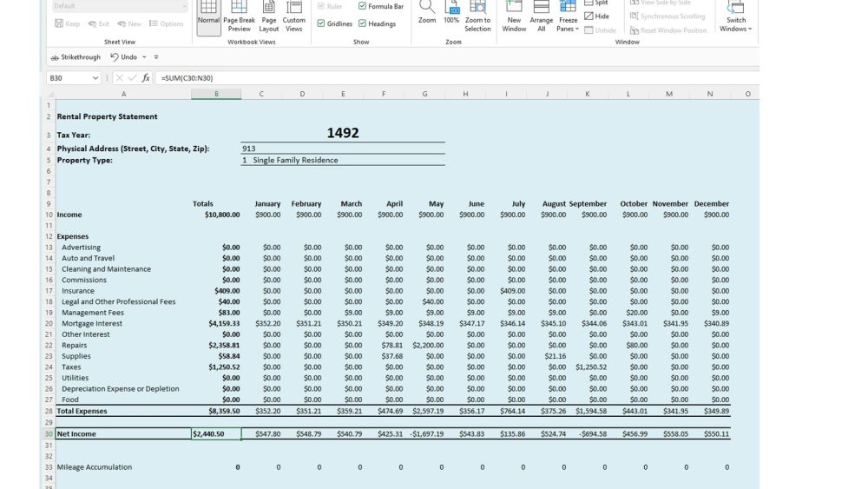The height and width of the screenshot is (489, 868).
Task: Arrange All windows
Action: 542,16
